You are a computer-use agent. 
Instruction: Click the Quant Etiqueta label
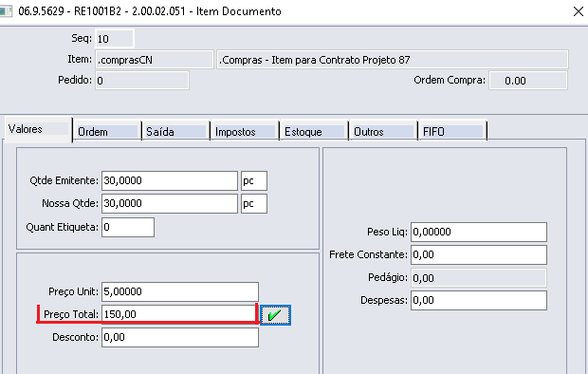pos(63,227)
